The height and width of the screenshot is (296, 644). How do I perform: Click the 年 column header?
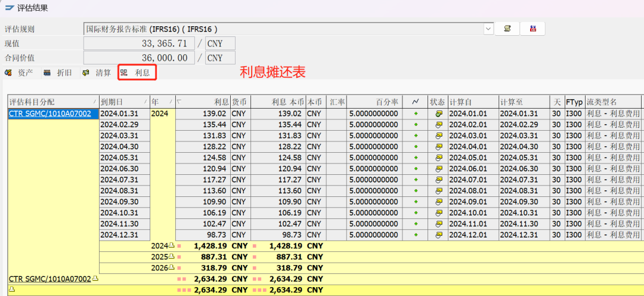tap(163, 102)
